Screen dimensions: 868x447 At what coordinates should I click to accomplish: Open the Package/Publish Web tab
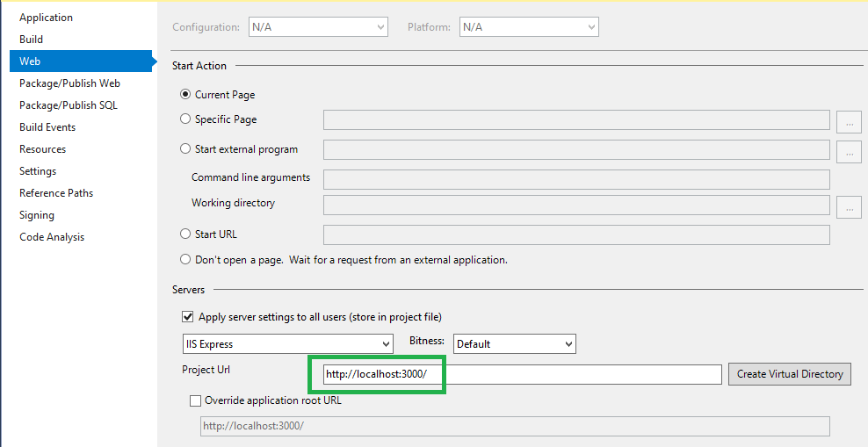(69, 83)
